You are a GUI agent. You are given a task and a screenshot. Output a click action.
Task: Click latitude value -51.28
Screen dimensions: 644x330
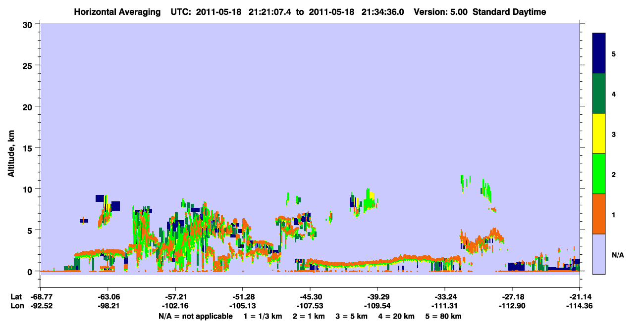243,297
